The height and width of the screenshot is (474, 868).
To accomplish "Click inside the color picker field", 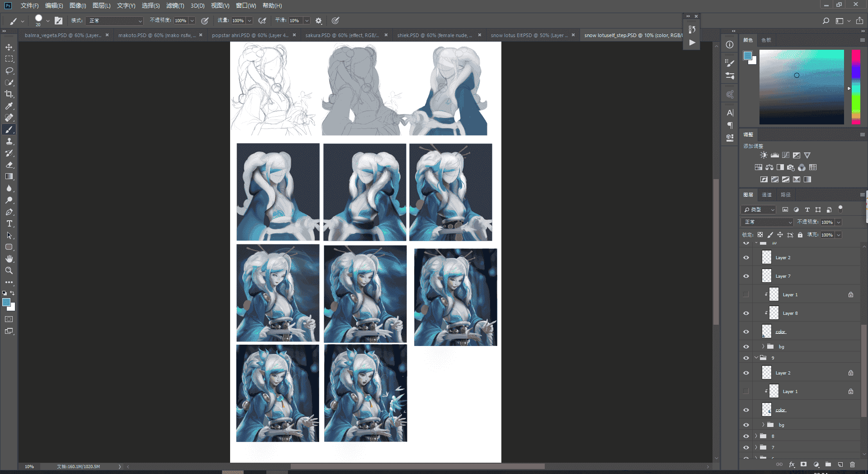I will [x=802, y=87].
